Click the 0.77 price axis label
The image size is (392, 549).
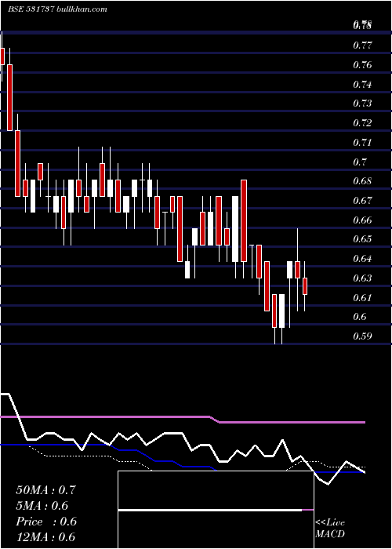(x=362, y=45)
